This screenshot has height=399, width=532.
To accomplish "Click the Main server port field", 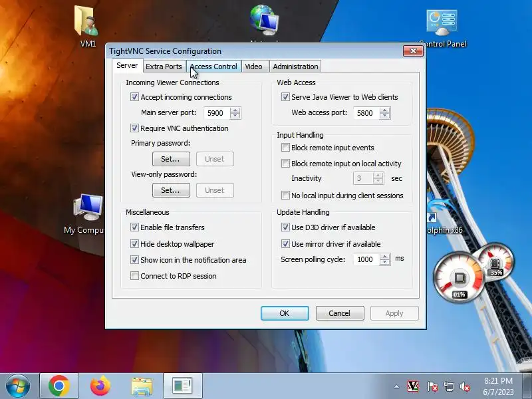I will point(217,113).
